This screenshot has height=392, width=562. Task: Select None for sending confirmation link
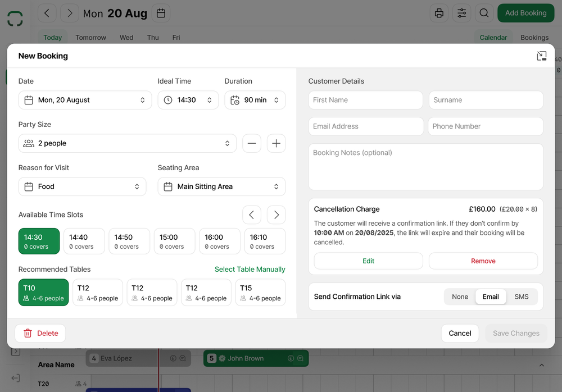(460, 297)
